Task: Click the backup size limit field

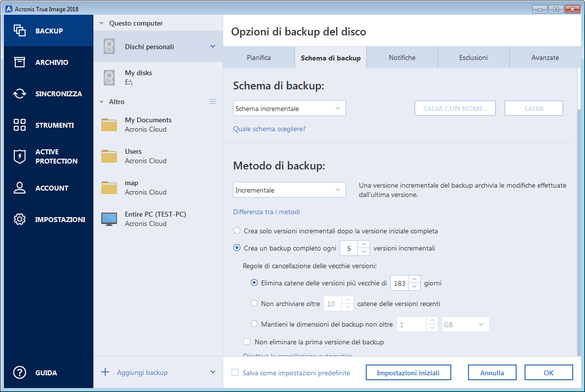Action: pos(411,325)
